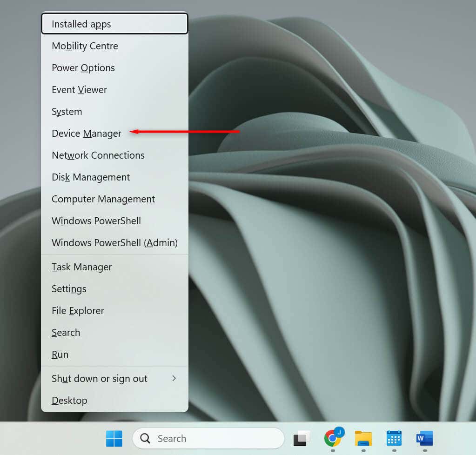476x455 pixels.
Task: Choose Mobility Centre in the menu
Action: coord(85,46)
